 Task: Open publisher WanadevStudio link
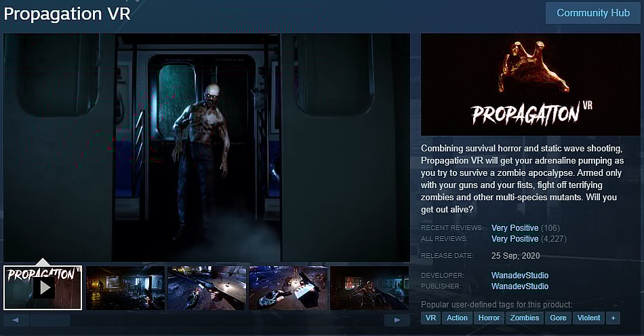(x=519, y=286)
